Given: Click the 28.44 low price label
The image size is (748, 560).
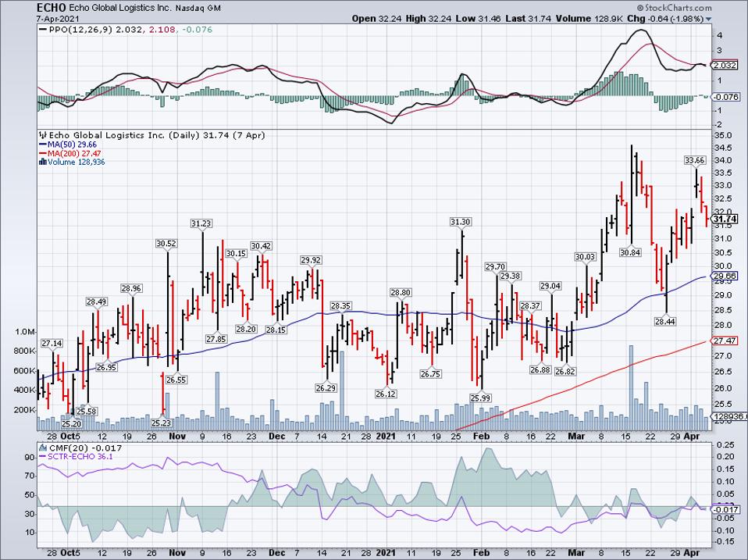Looking at the screenshot, I should [665, 322].
